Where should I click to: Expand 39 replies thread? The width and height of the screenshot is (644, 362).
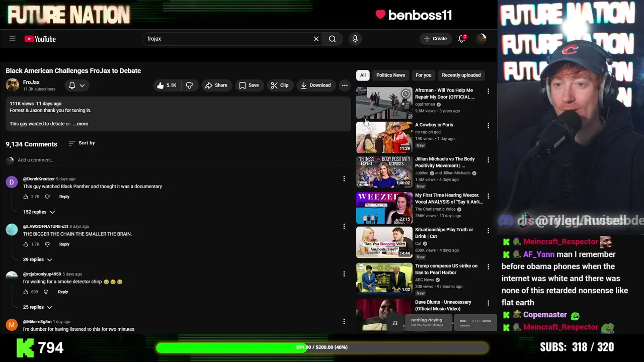click(x=37, y=259)
